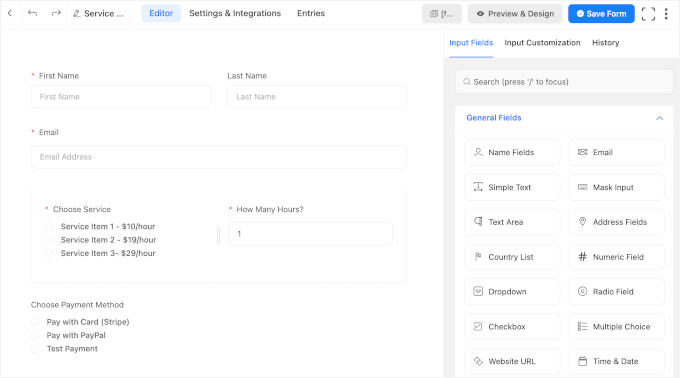
Task: Add a Text Area field
Action: (512, 222)
